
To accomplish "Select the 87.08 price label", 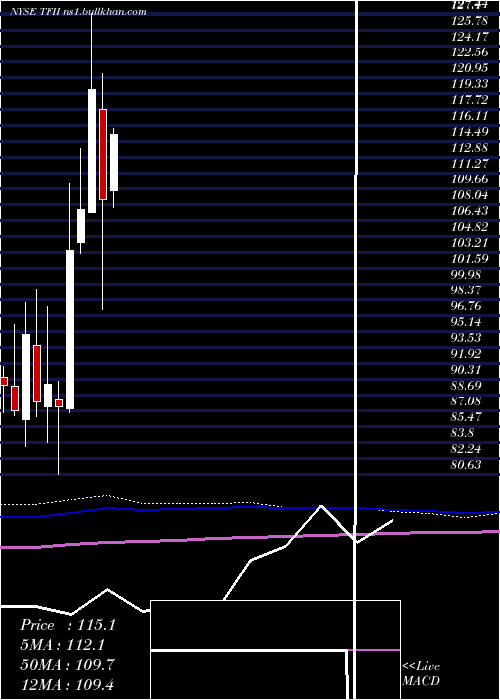I will [467, 401].
